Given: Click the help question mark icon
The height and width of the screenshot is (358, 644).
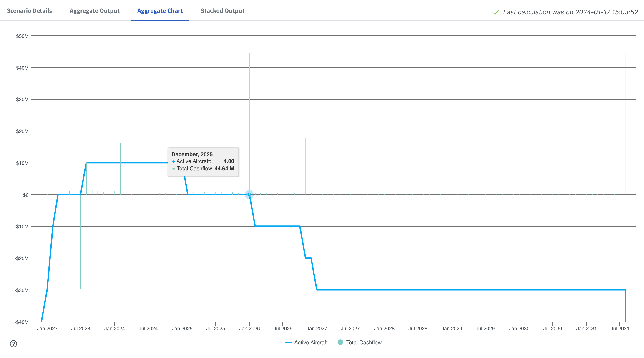Looking at the screenshot, I should click(13, 344).
